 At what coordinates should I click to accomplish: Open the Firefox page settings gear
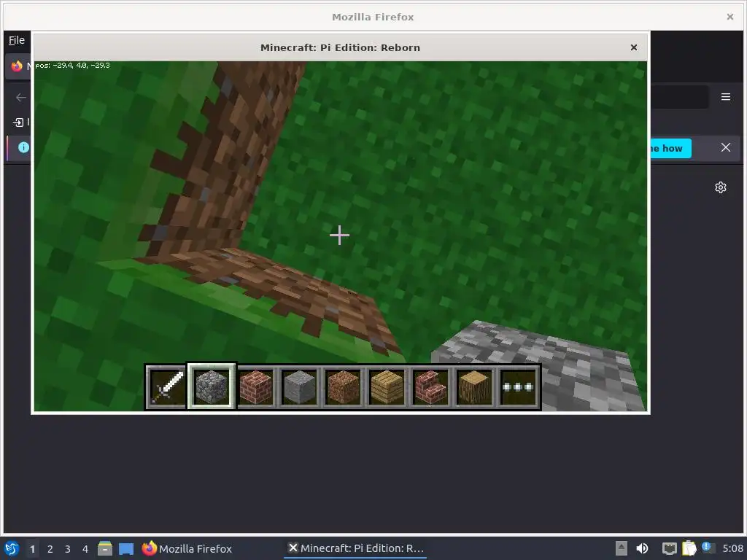(720, 187)
